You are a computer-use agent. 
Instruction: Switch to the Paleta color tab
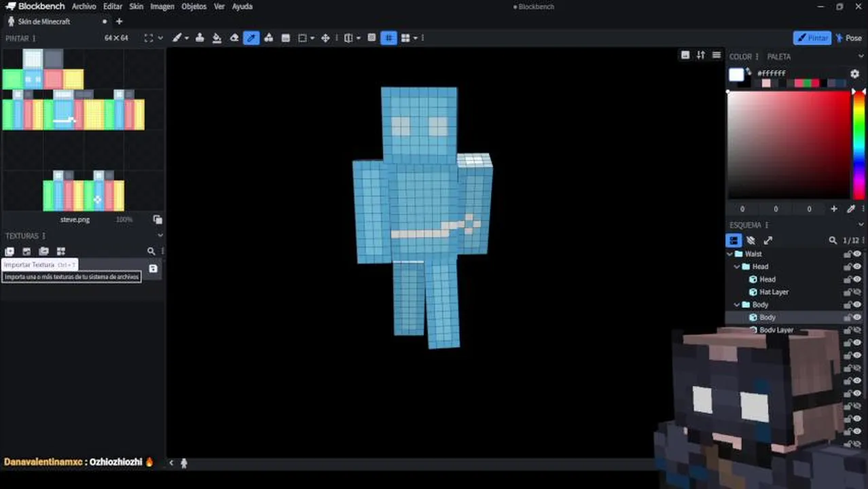pos(779,56)
